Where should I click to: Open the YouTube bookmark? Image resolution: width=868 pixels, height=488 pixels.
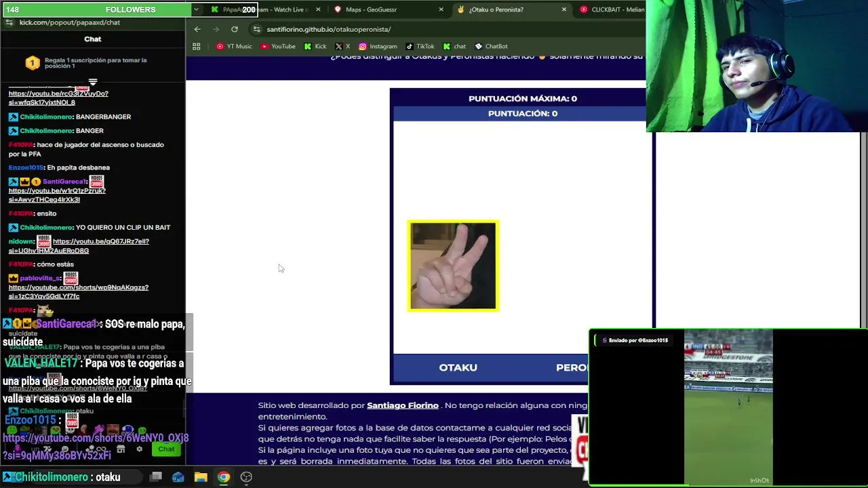coord(277,46)
